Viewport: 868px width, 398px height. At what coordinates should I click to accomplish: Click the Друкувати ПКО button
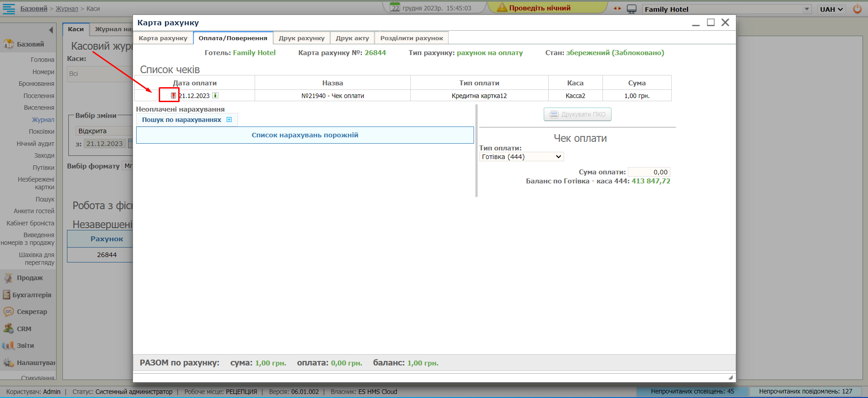click(x=577, y=114)
